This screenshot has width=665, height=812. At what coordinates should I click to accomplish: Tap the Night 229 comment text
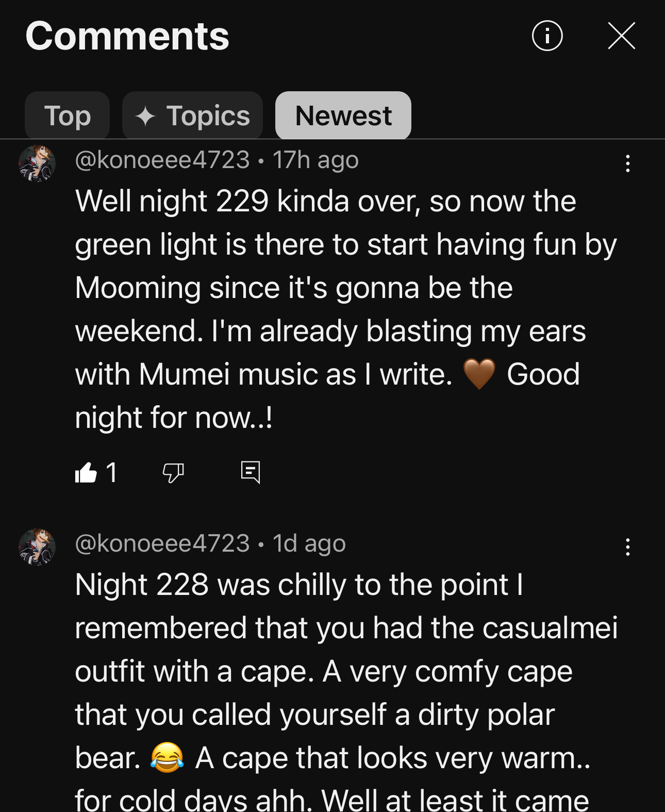(x=346, y=309)
